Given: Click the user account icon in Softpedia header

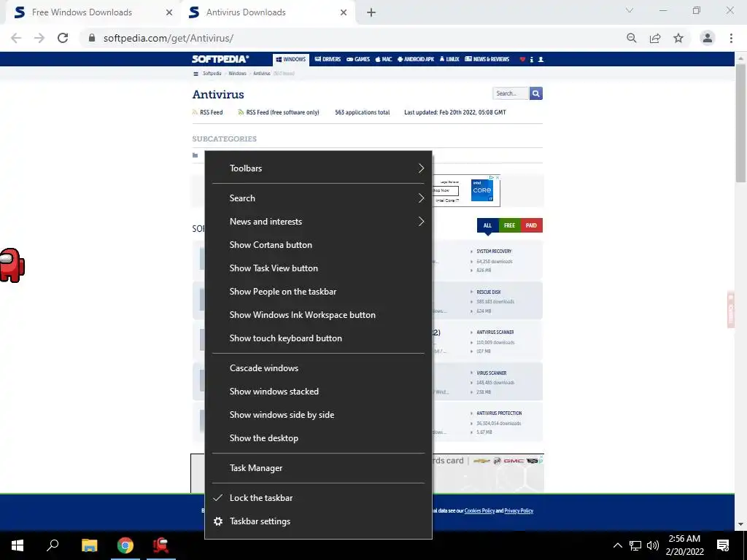Looking at the screenshot, I should coord(541,60).
